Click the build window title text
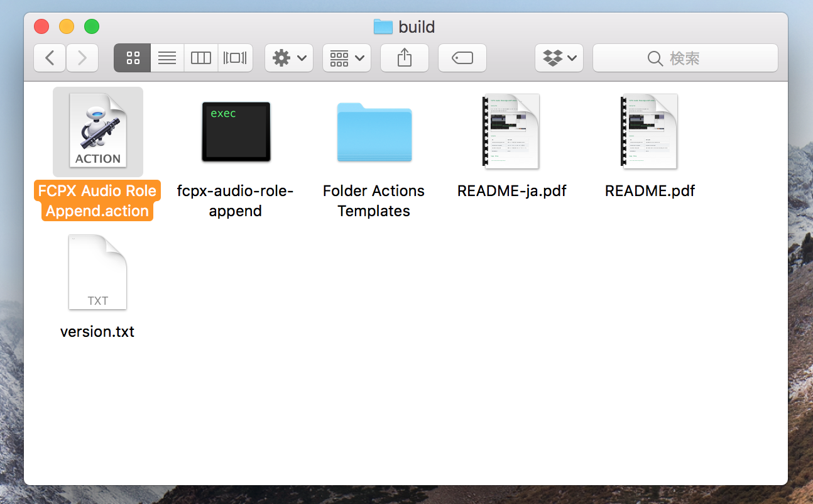The image size is (813, 504). (x=417, y=27)
